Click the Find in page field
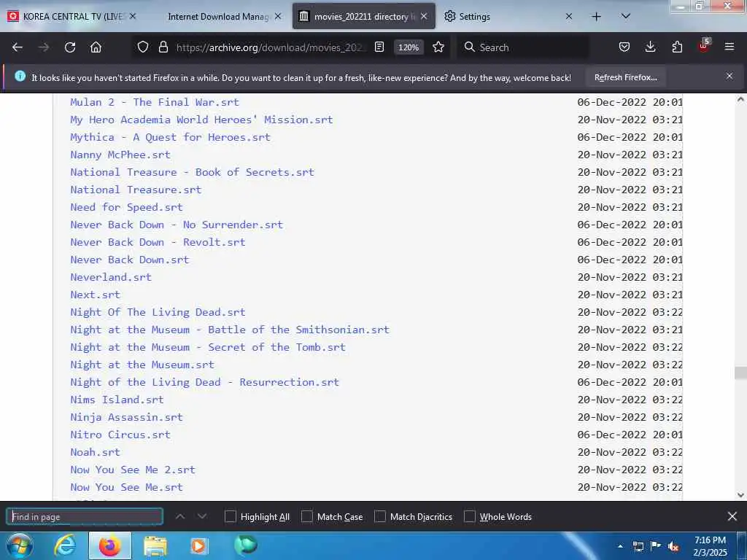The height and width of the screenshot is (560, 747). point(85,517)
